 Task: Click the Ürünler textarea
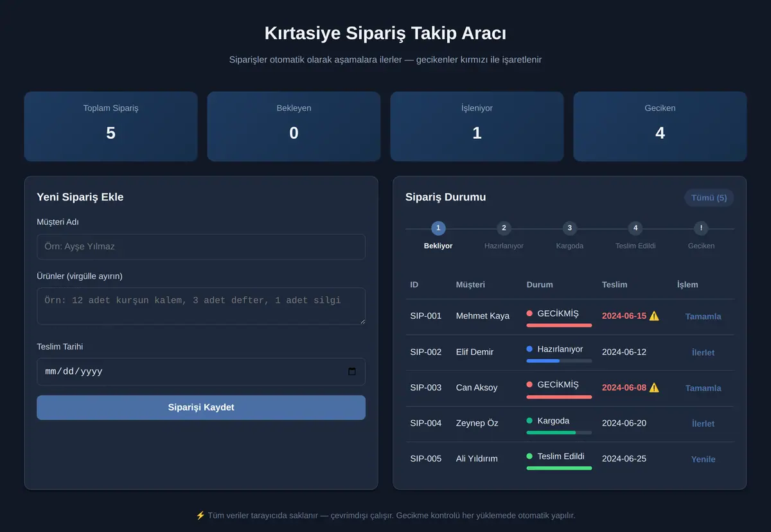(x=201, y=306)
